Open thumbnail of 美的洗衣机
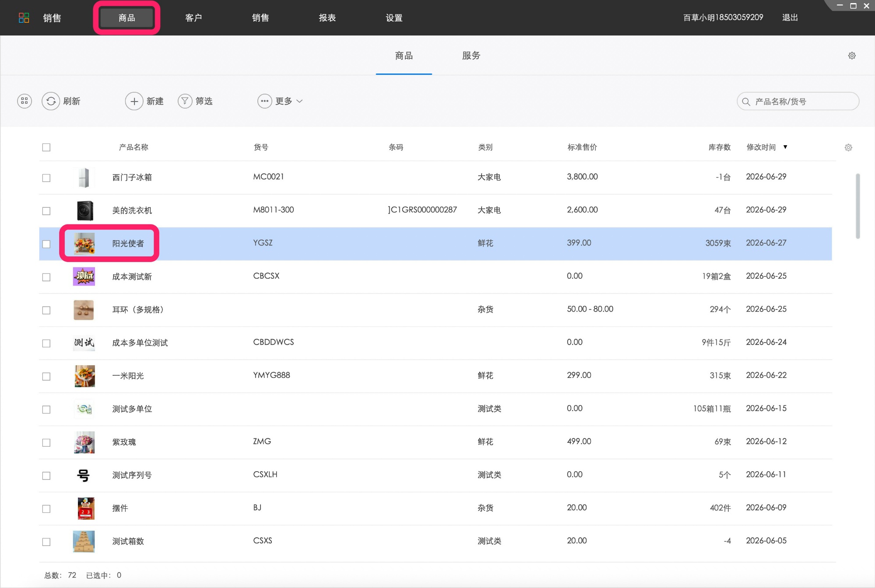The image size is (875, 588). click(84, 210)
